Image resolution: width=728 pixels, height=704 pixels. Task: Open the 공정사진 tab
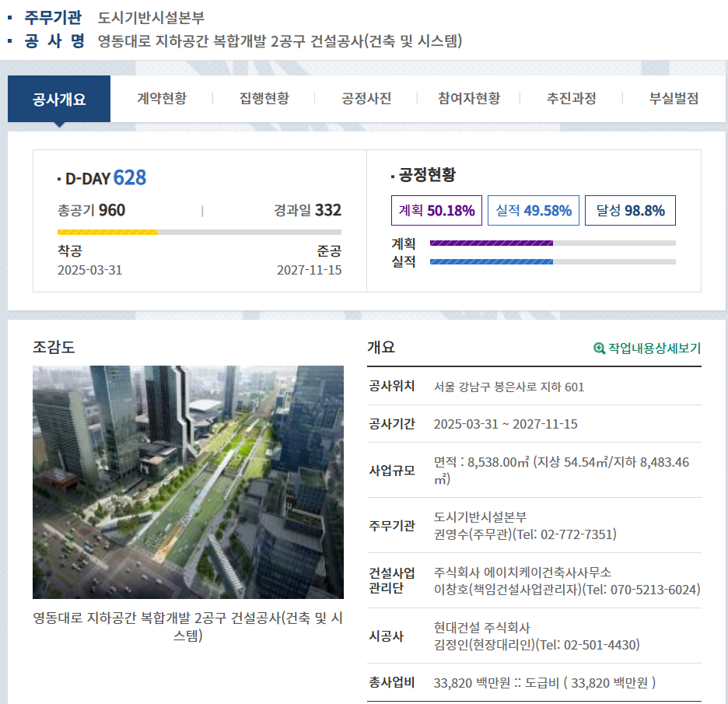pyautogui.click(x=366, y=99)
